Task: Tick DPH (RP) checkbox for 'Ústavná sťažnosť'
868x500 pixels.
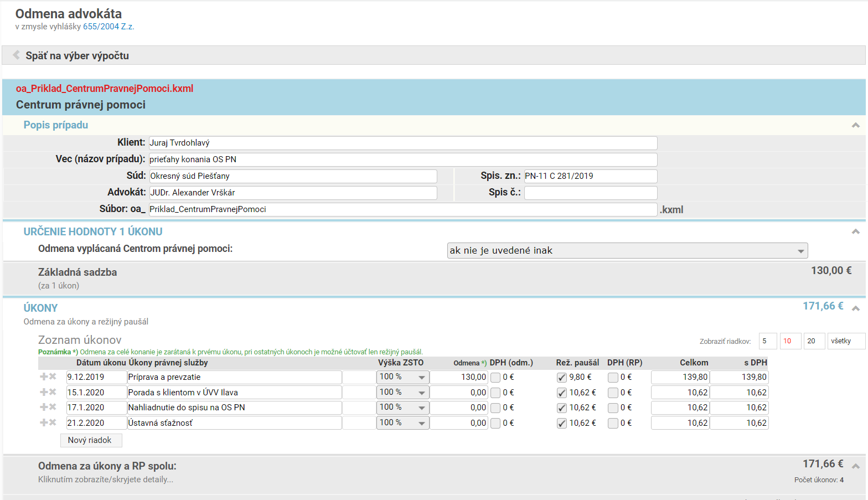Action: tap(613, 424)
